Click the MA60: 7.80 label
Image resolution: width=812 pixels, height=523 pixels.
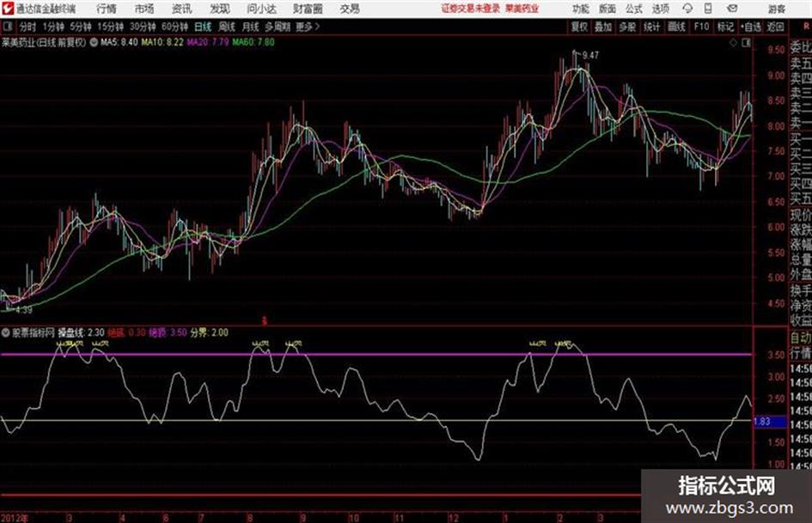[253, 42]
